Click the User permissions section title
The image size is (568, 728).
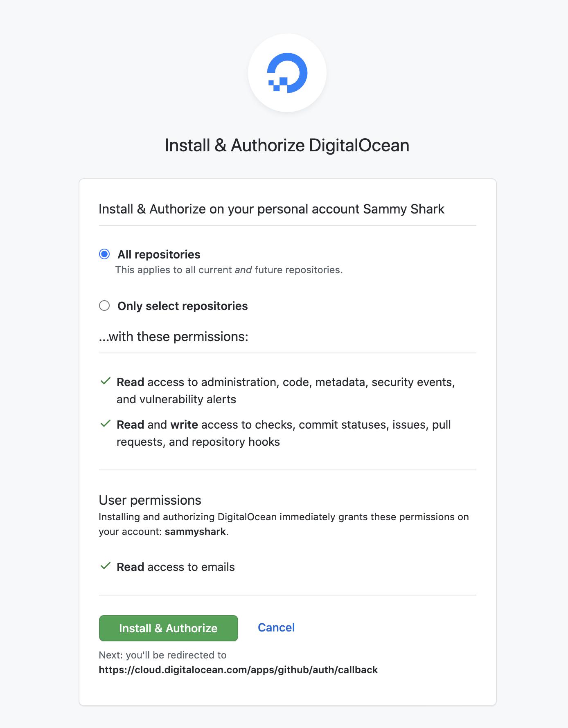(150, 500)
